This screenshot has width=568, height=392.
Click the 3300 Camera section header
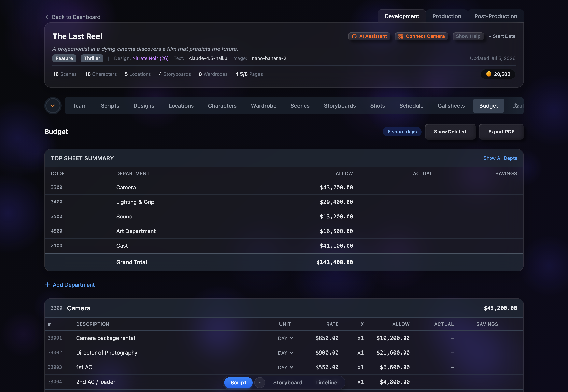click(284, 308)
